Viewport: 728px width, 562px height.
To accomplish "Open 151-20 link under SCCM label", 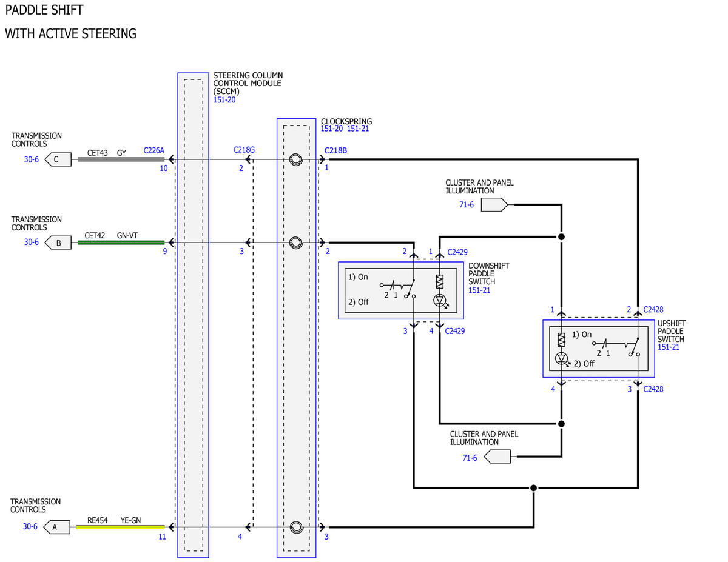I will (x=224, y=100).
